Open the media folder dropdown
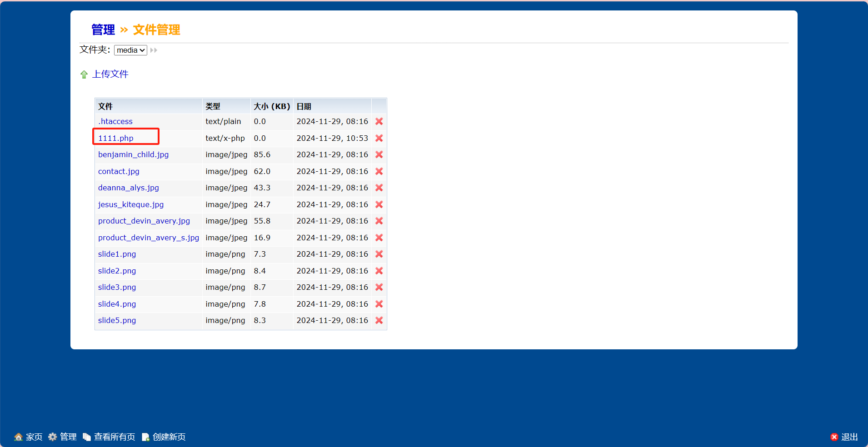This screenshot has width=868, height=447. (x=130, y=50)
